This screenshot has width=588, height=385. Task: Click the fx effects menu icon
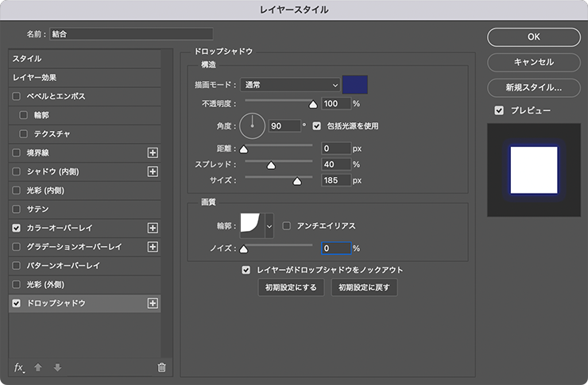20,367
